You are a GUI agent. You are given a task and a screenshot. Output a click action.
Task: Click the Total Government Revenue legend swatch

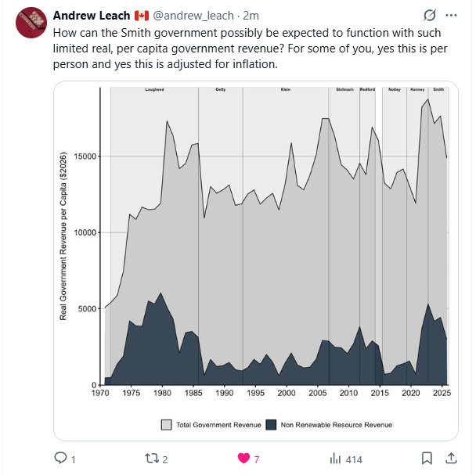(x=166, y=424)
